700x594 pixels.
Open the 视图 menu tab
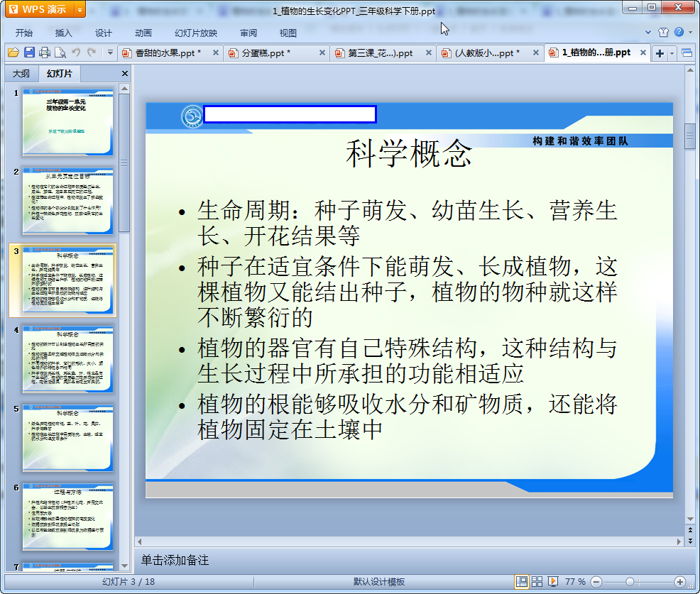click(x=288, y=33)
